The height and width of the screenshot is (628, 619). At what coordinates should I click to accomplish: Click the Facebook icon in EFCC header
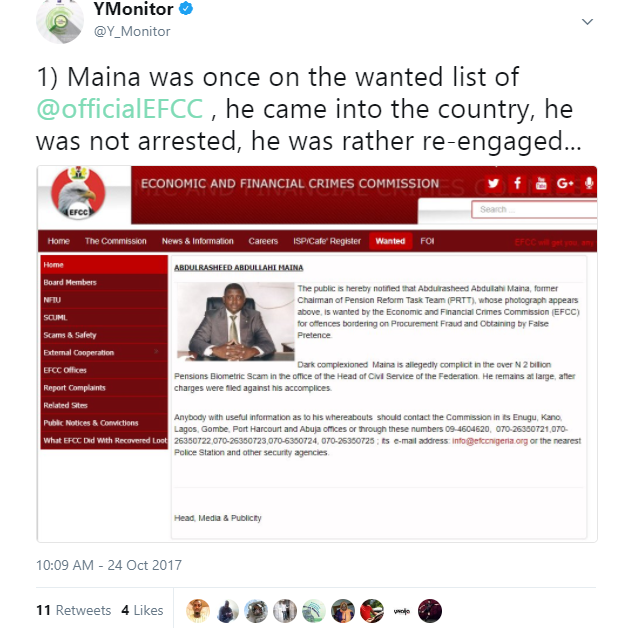tap(517, 183)
